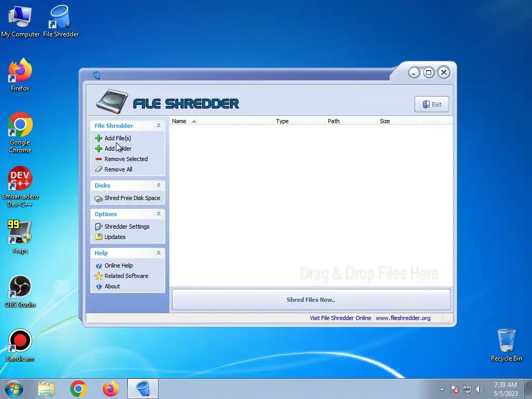532x399 pixels.
Task: Click the volume speaker tray icon
Action: click(x=480, y=389)
